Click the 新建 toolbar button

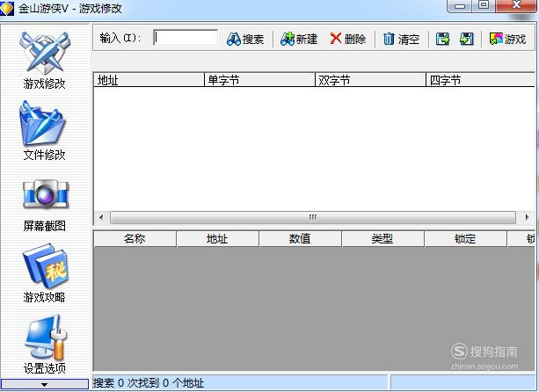[299, 39]
